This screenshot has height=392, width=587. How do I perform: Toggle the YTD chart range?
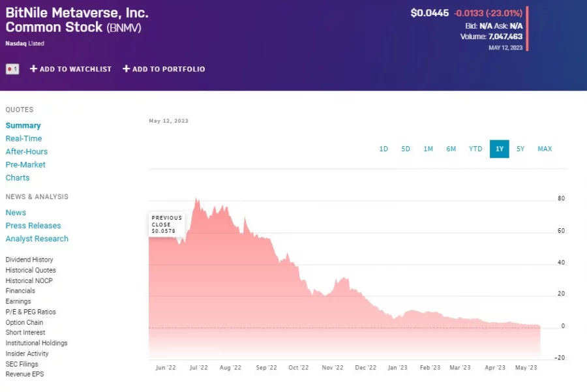click(x=475, y=149)
